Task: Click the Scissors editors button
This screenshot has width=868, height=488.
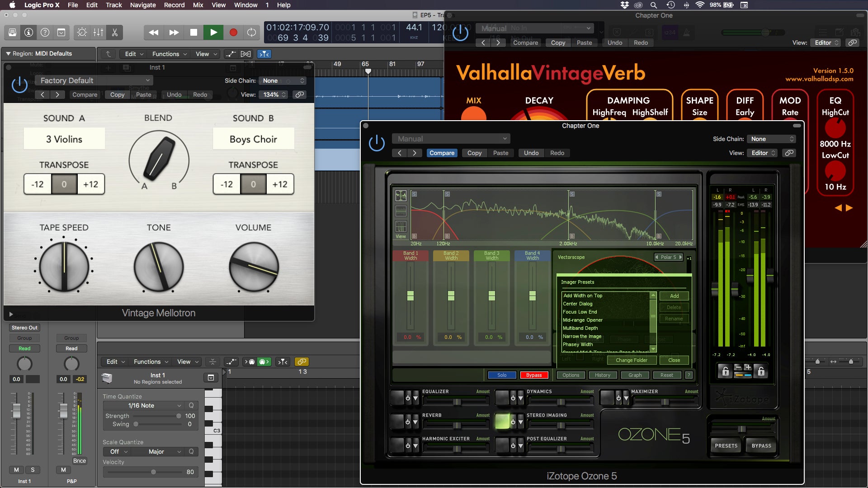Action: (x=115, y=32)
